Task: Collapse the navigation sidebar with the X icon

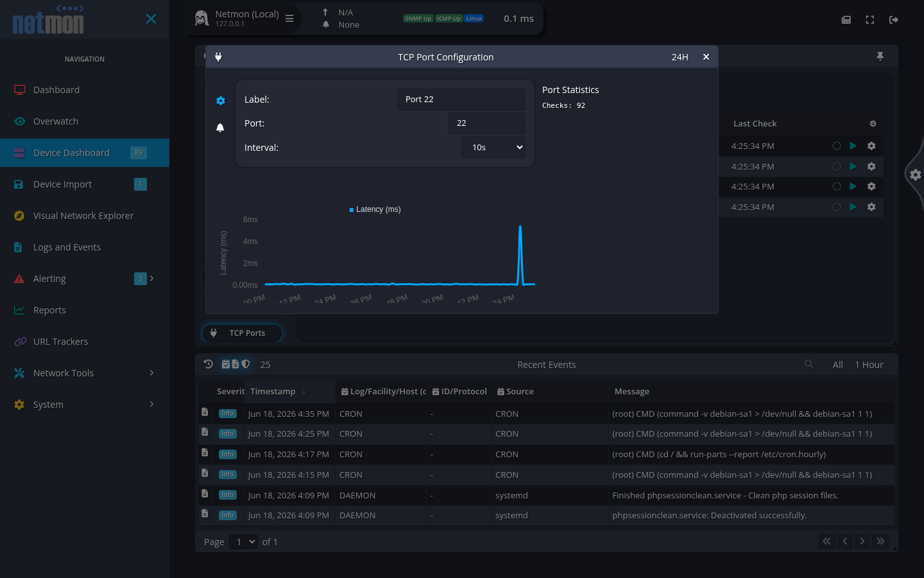Action: coord(151,19)
